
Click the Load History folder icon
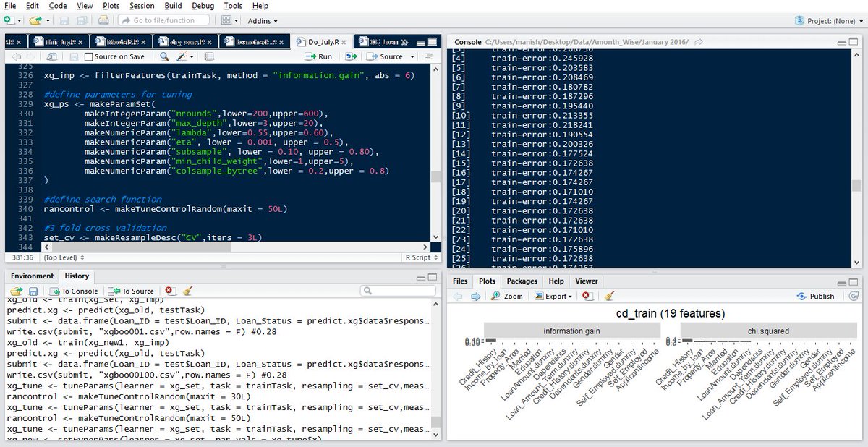pos(16,291)
